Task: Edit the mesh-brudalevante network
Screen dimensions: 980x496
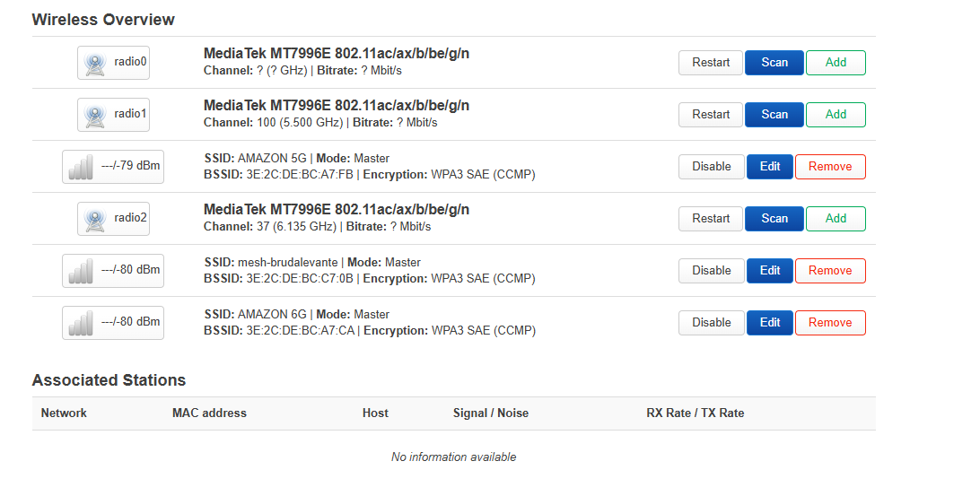Action: [x=770, y=271]
